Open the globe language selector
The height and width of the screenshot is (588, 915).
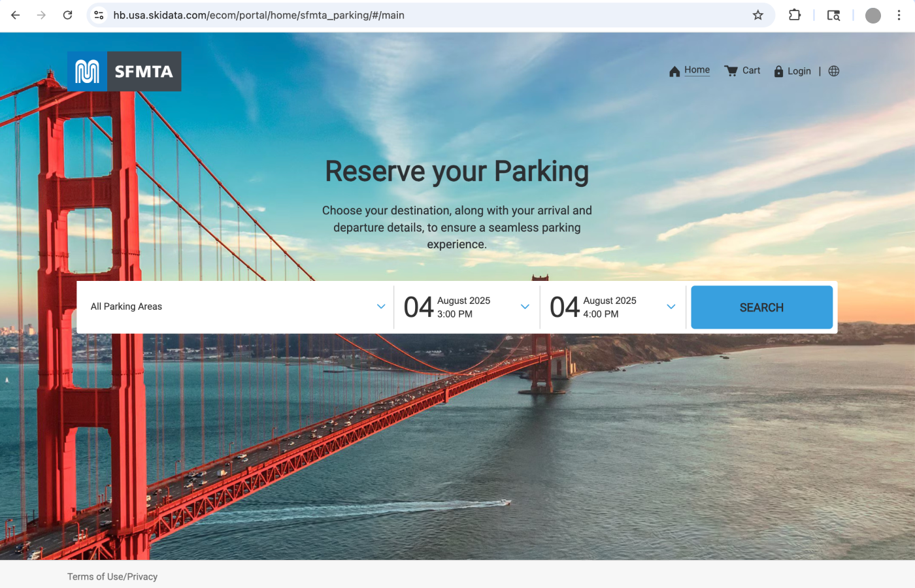tap(834, 71)
